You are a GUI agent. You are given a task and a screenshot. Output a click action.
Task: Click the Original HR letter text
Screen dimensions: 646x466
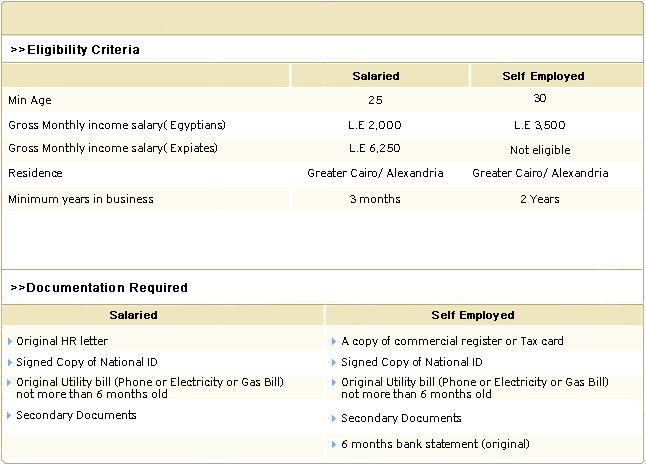62,341
